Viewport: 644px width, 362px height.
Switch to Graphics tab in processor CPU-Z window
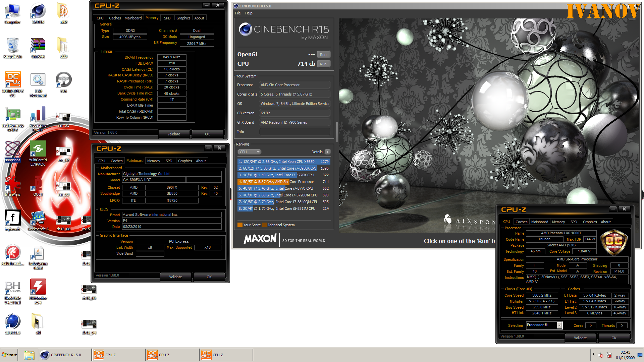(590, 222)
